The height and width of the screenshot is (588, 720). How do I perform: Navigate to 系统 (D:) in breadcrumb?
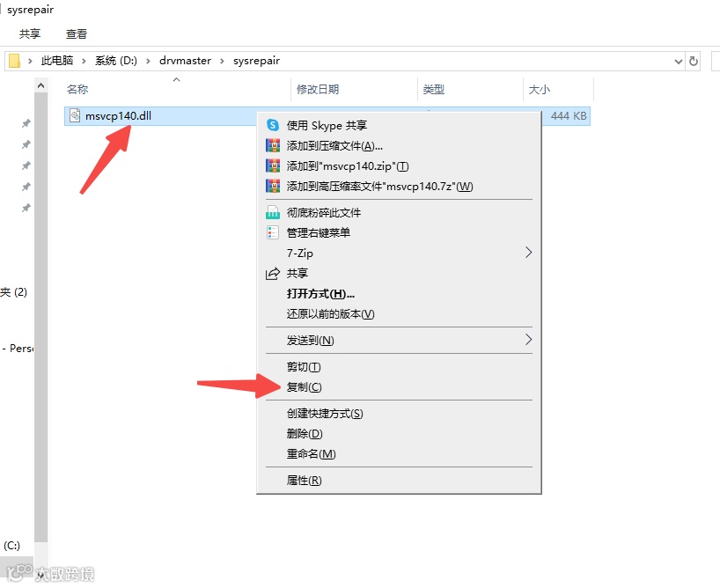[115, 61]
